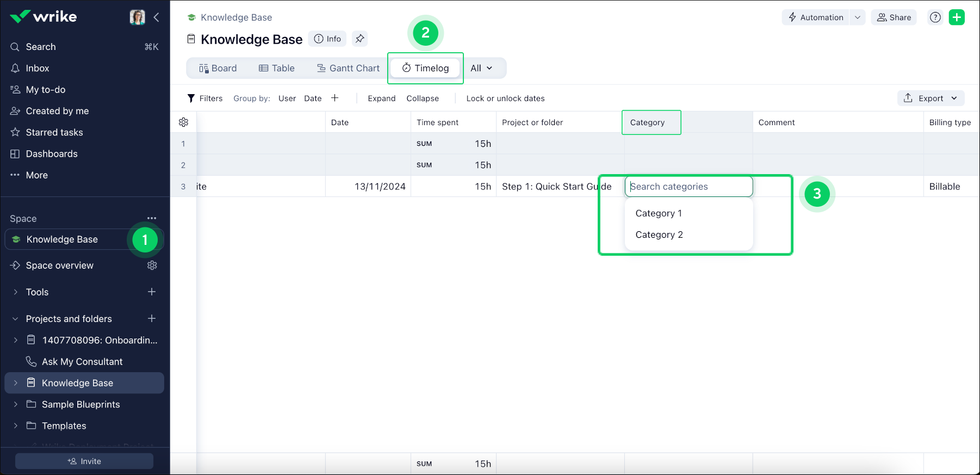
Task: Open Space overview settings gear
Action: tap(152, 266)
